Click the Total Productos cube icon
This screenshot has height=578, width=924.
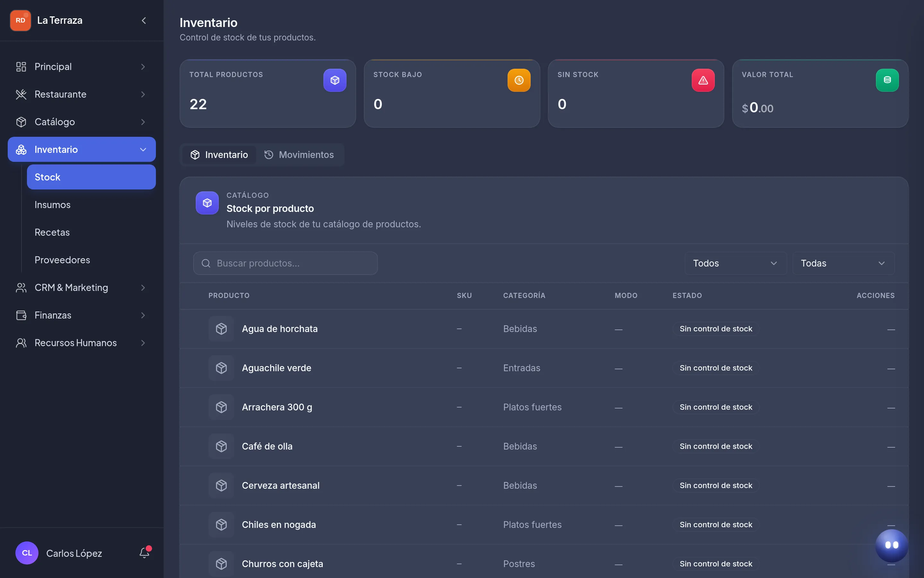tap(335, 80)
